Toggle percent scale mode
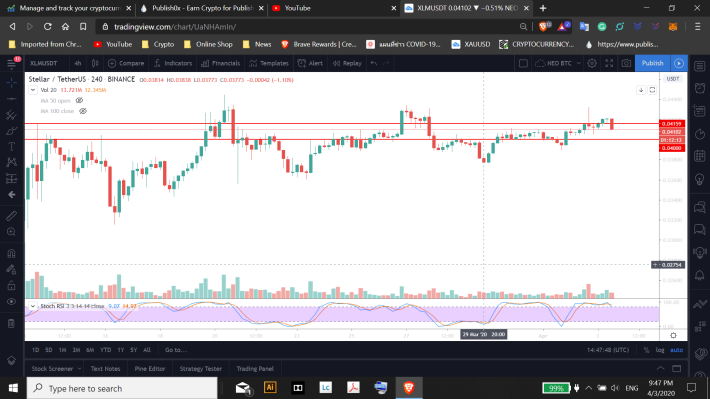Screen dimensions: 710x399 tap(646, 350)
